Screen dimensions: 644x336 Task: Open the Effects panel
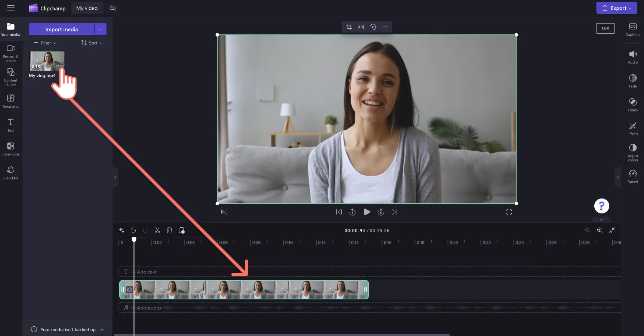pos(633,129)
